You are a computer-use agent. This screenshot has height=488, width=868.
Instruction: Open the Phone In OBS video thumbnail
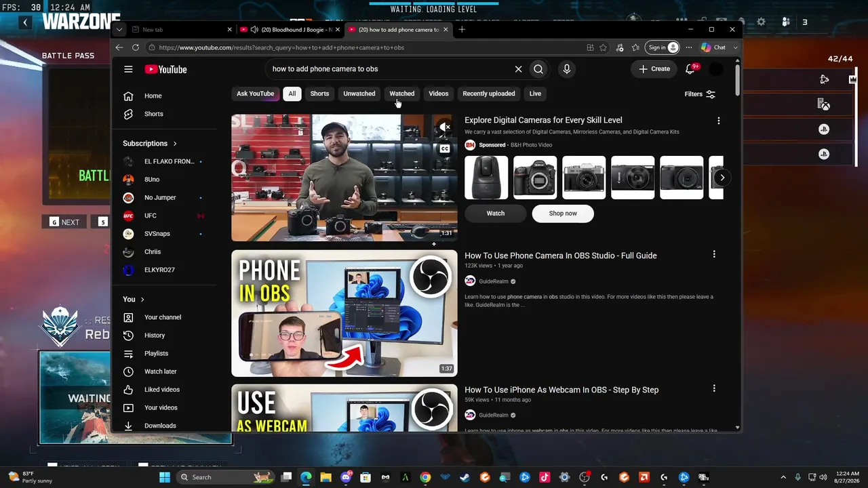[344, 313]
